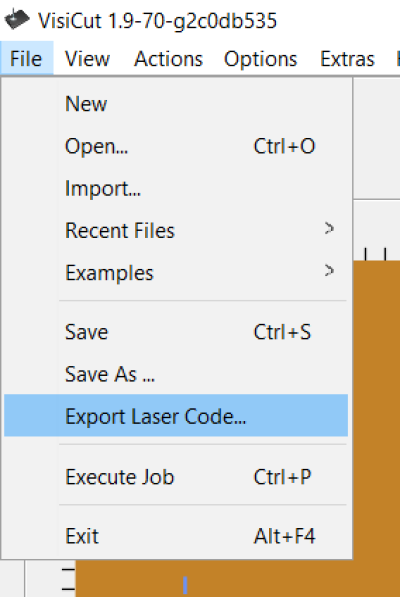Choose Import... from the File menu
Viewport: 400px width, 597px height.
176,188
